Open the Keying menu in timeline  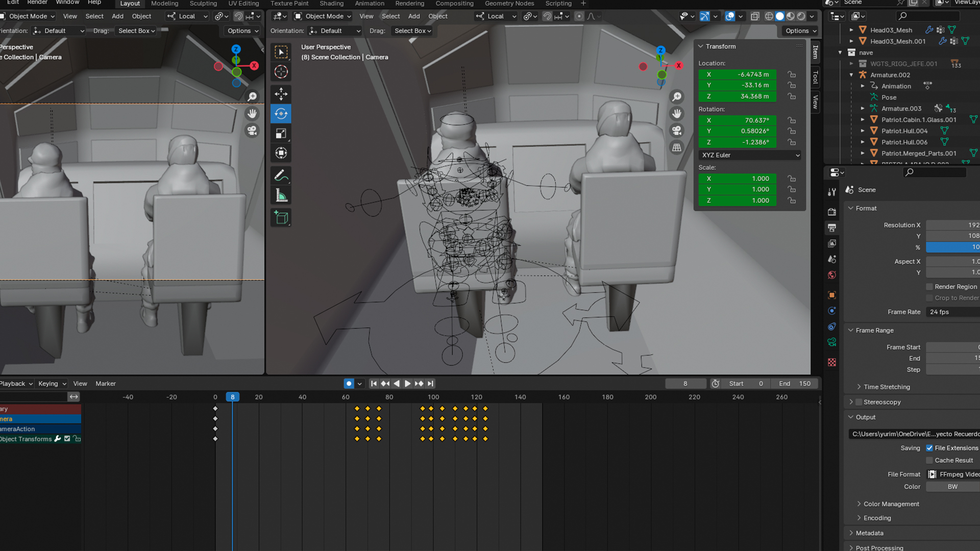coord(52,384)
